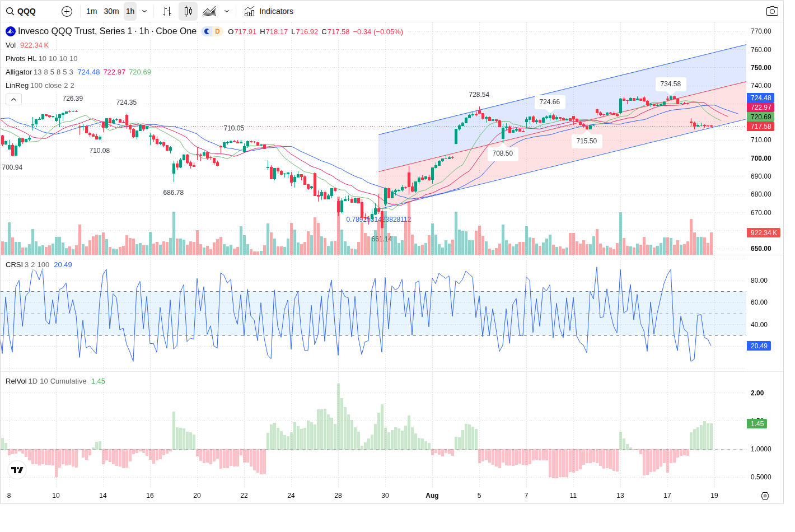Click the 724.48 blue price label

[761, 98]
